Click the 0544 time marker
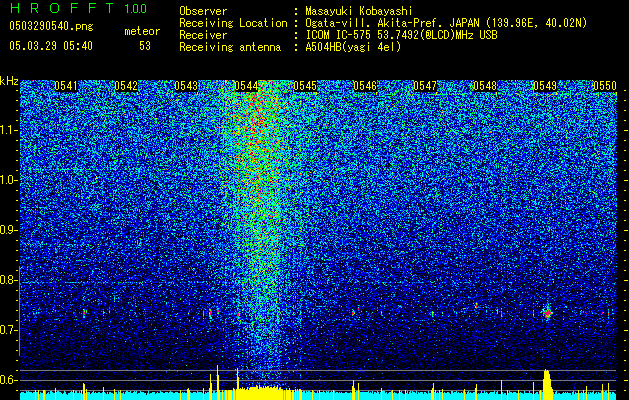Viewport: 629px width, 400px height. pyautogui.click(x=246, y=86)
